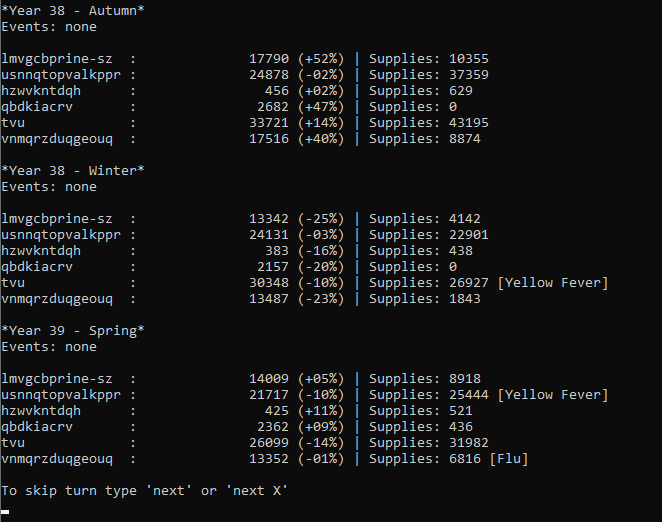Click the [Yellow Fever] tag on the Spring usnnqtopvalkppr row
Screen dimensions: 662x522
553,394
